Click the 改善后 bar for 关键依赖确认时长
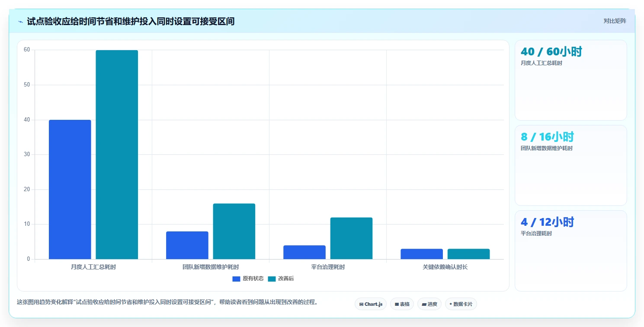 point(468,254)
